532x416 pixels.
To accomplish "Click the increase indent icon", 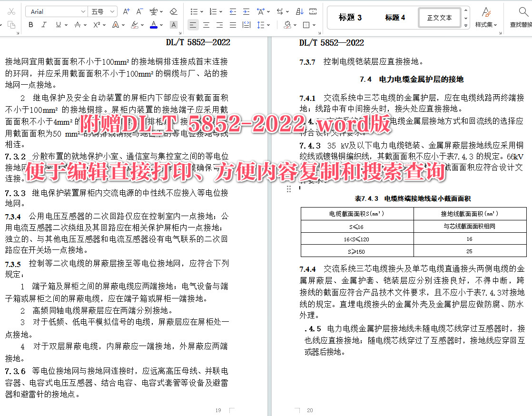I will pos(246,11).
